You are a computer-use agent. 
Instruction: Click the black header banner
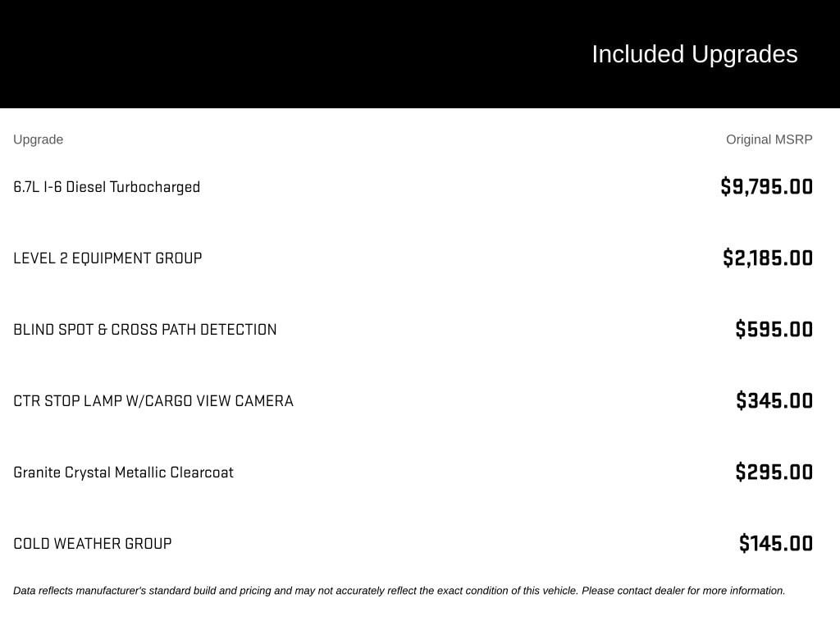point(420,54)
